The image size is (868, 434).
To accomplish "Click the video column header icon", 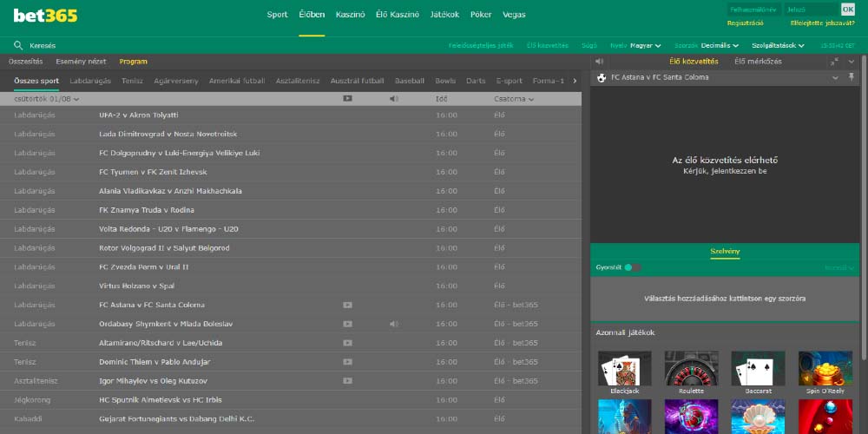I will [x=347, y=99].
